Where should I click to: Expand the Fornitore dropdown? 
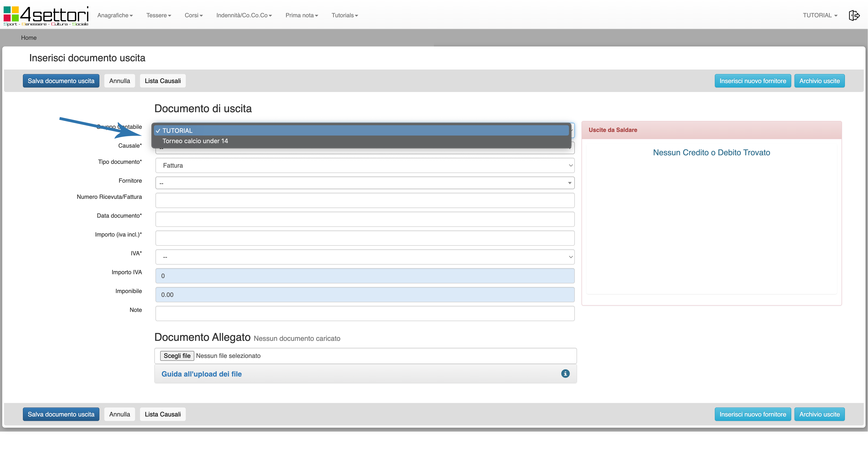coord(365,183)
